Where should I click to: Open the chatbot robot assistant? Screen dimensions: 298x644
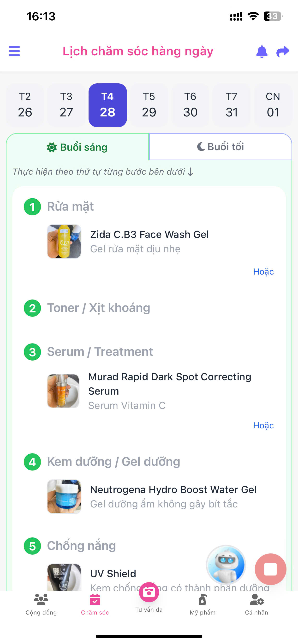point(226,564)
